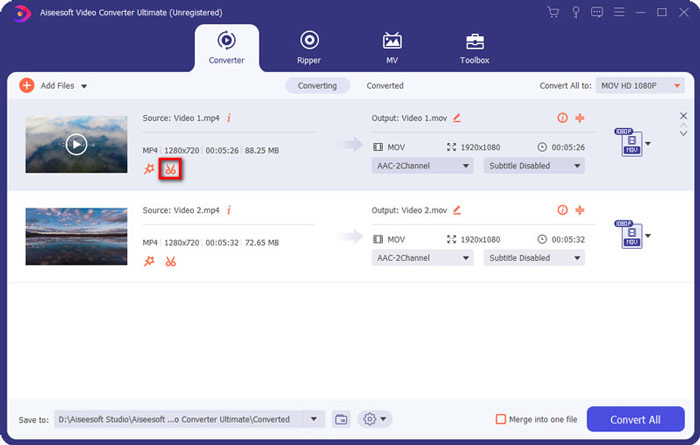Open the cut scissors tool for Video 1
700x445 pixels.
click(x=171, y=170)
